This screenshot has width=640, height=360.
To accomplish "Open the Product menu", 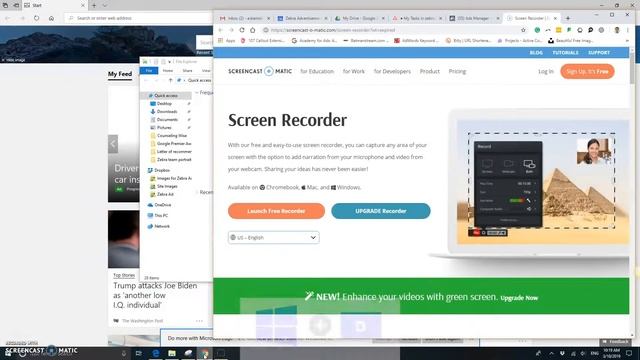I will pos(430,71).
